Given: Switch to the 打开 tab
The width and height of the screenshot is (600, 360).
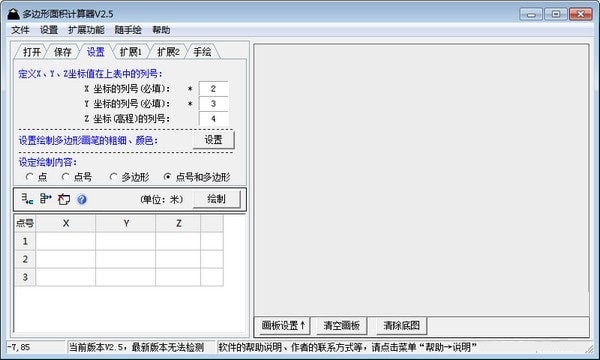Looking at the screenshot, I should tap(31, 52).
